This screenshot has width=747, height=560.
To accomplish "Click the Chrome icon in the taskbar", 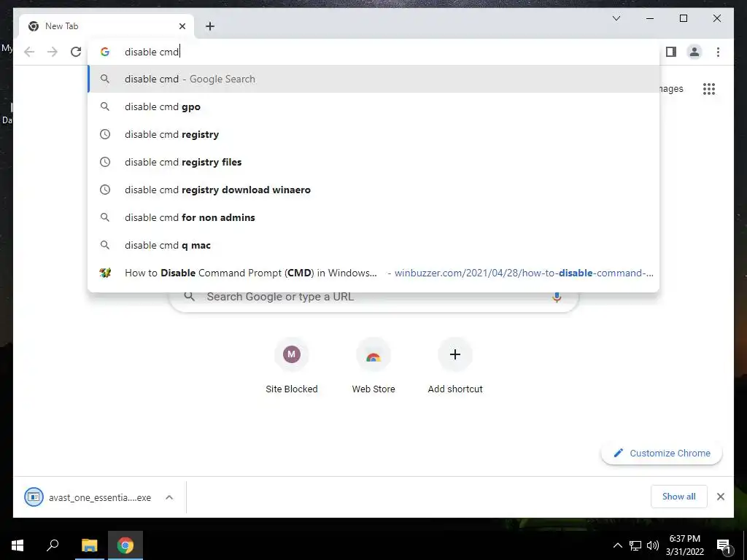I will pos(125,545).
